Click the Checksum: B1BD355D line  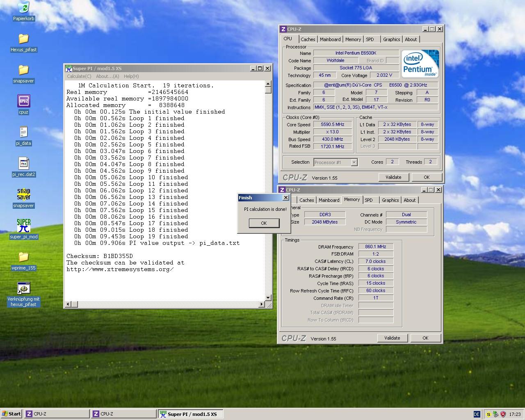tap(100, 256)
